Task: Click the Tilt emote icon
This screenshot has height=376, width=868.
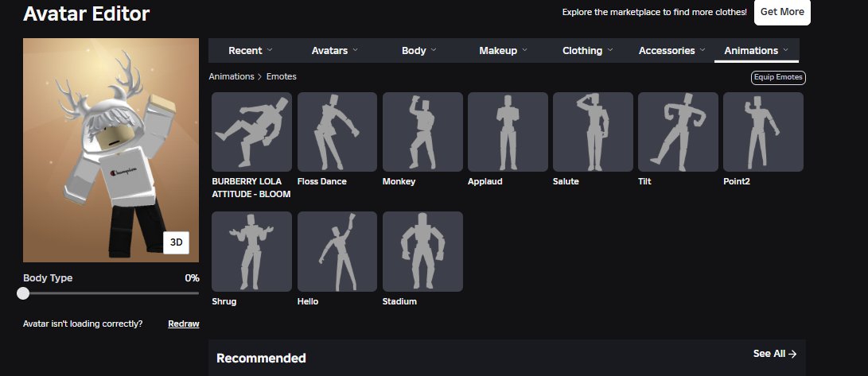Action: (678, 132)
